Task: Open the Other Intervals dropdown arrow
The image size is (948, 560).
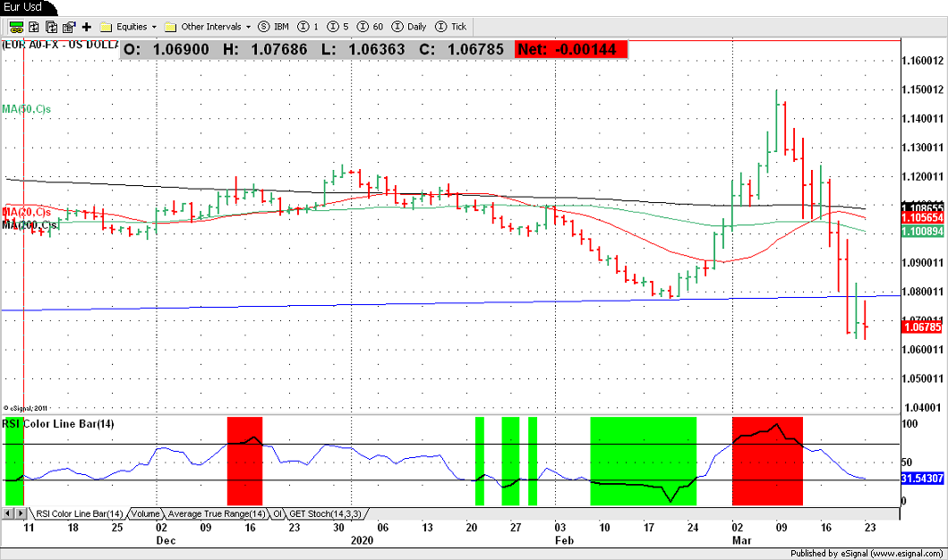Action: [x=248, y=27]
